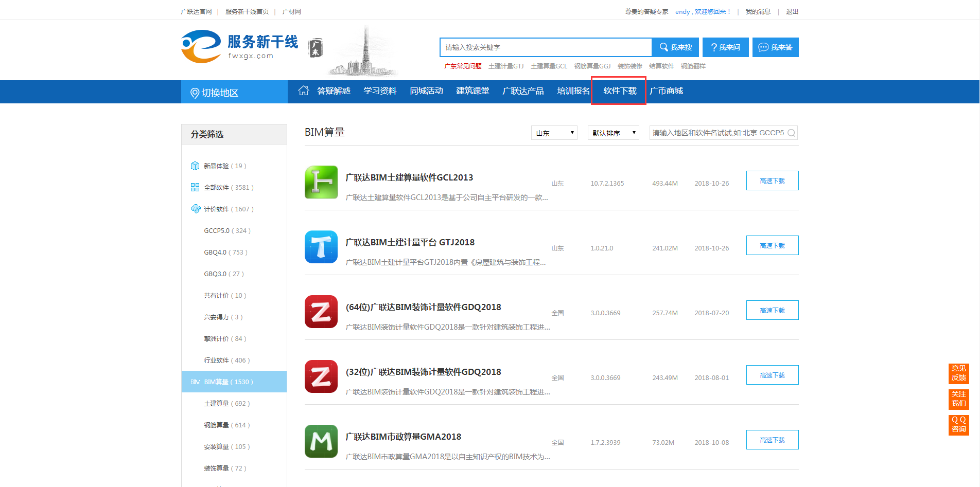Focus the main keyword search field
The image size is (980, 487).
pos(546,47)
